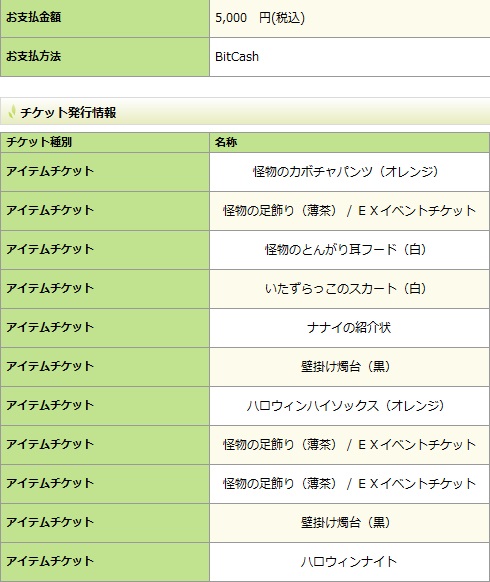Click アイテムチケット label beside ハロウィンナイト
Image resolution: width=490 pixels, height=582 pixels.
(x=50, y=561)
